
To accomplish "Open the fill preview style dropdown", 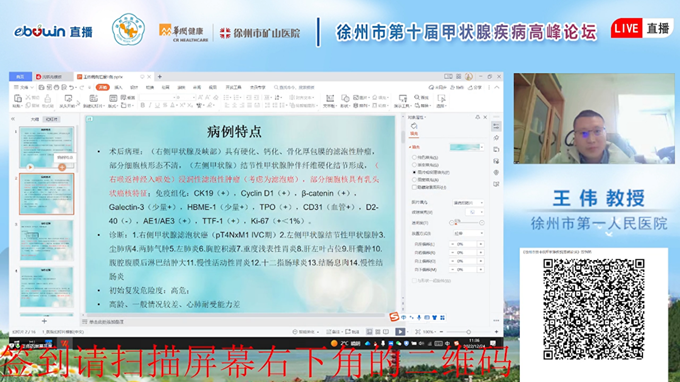I will click(467, 147).
